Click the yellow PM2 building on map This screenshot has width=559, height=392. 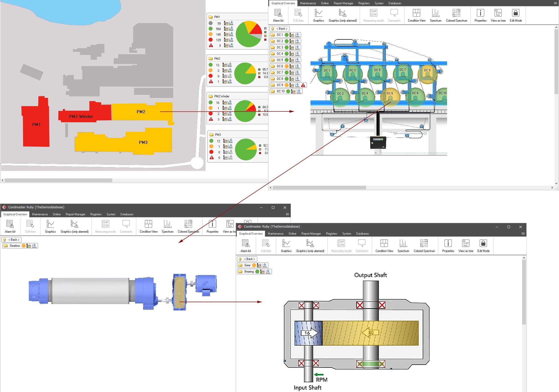coord(141,111)
